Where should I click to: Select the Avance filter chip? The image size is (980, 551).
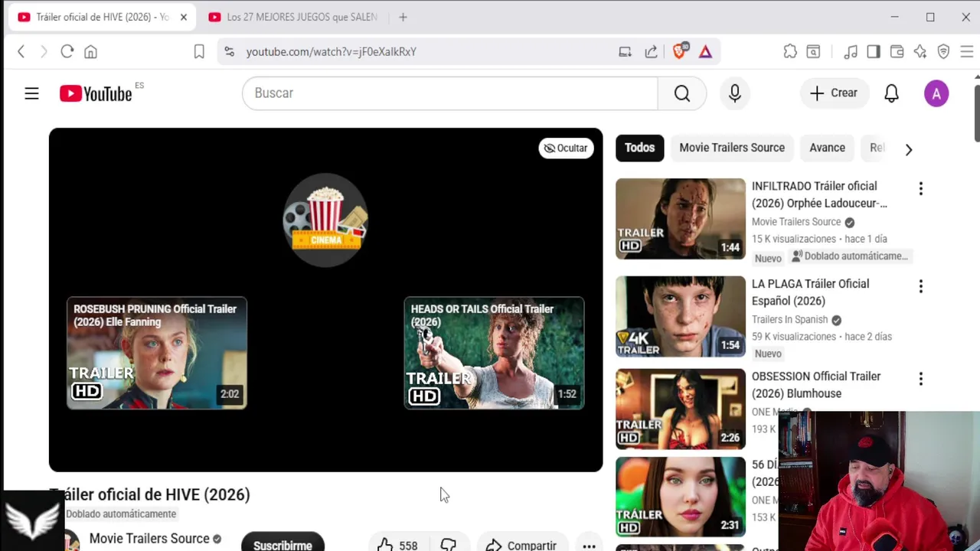pos(827,148)
